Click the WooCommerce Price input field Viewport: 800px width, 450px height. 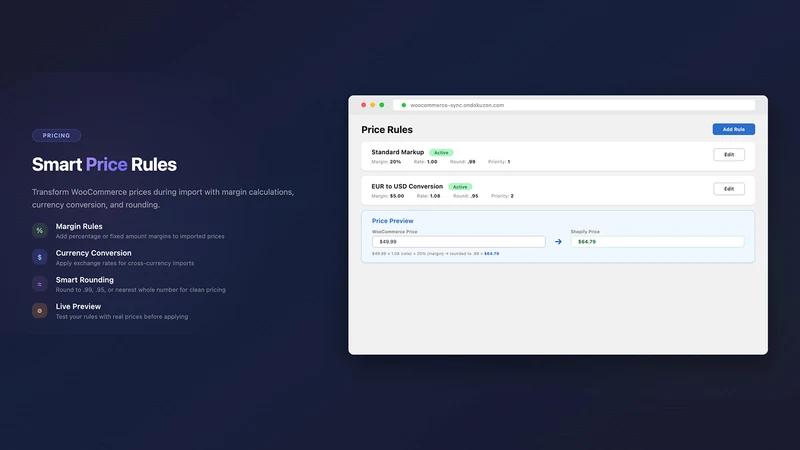[x=459, y=241]
